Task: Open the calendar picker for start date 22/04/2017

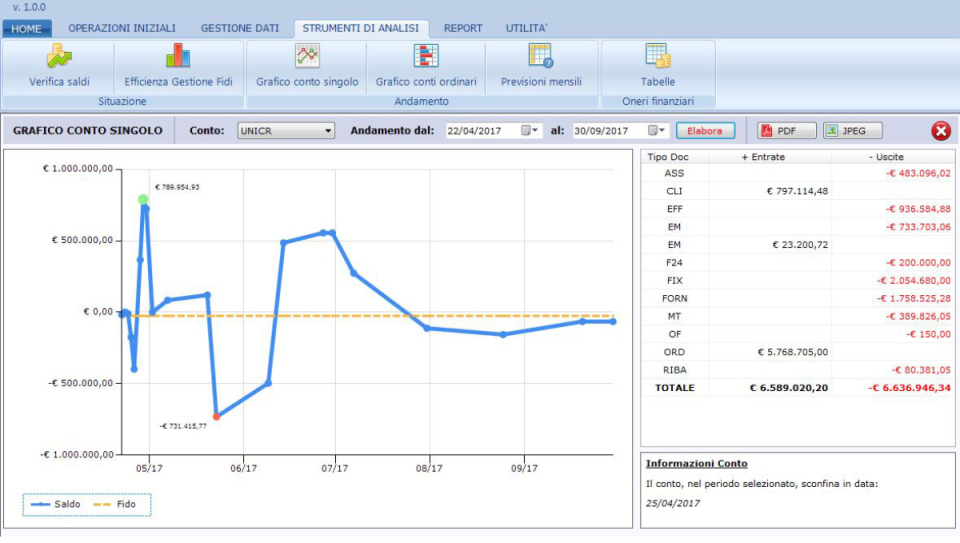Action: (529, 131)
